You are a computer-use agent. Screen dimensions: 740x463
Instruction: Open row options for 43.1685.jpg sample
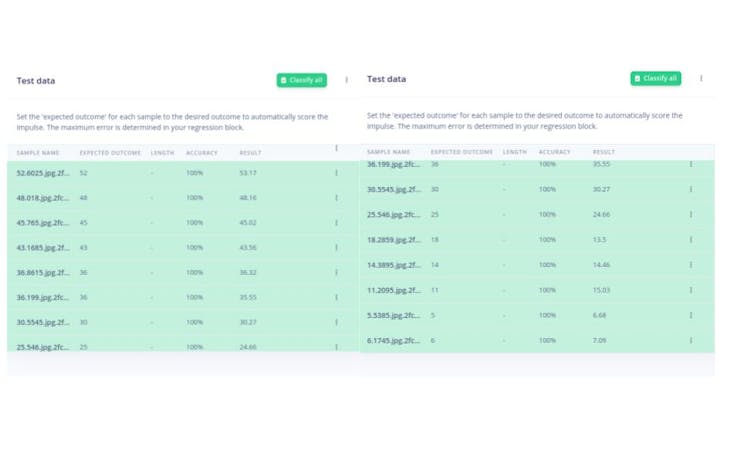coord(336,247)
